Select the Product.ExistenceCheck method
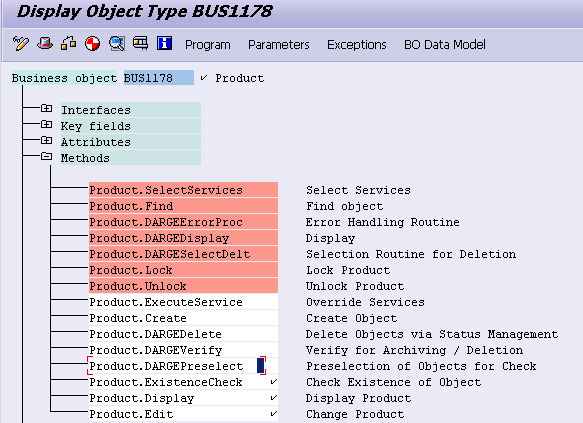 click(183, 382)
